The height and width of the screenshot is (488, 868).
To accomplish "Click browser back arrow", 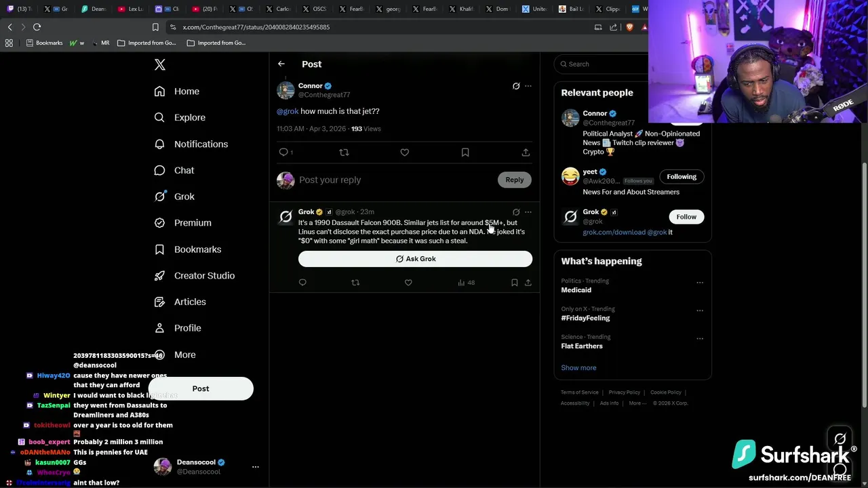I will point(10,27).
